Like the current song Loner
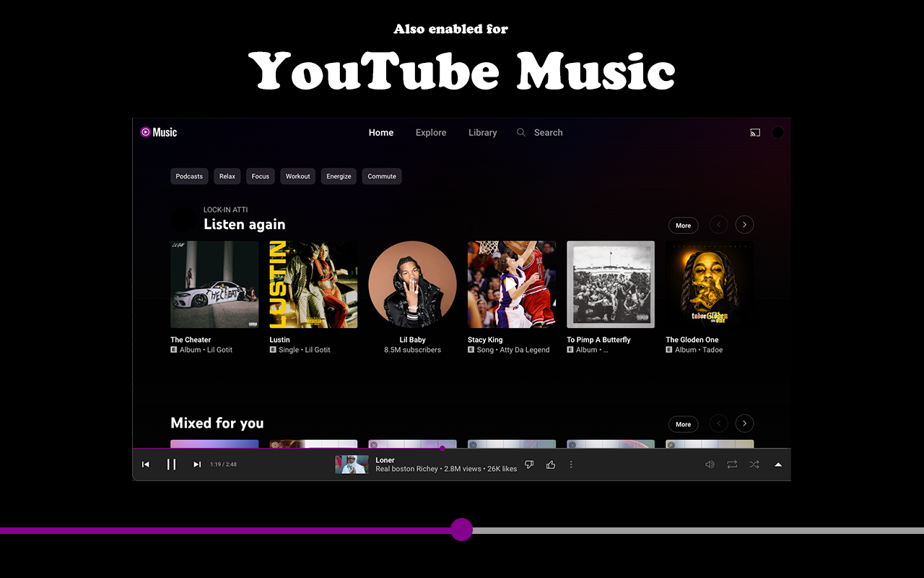 (551, 465)
